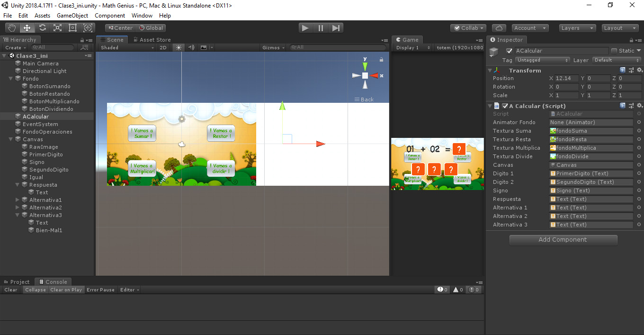Click Clear in the Console
644x335 pixels.
pyautogui.click(x=11, y=290)
